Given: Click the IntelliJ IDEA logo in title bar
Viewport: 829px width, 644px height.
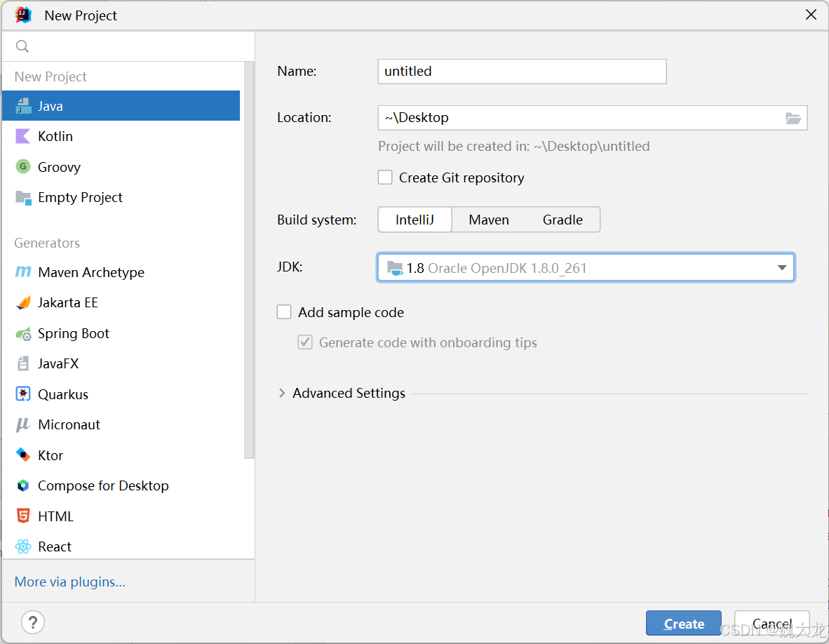Looking at the screenshot, I should [23, 15].
